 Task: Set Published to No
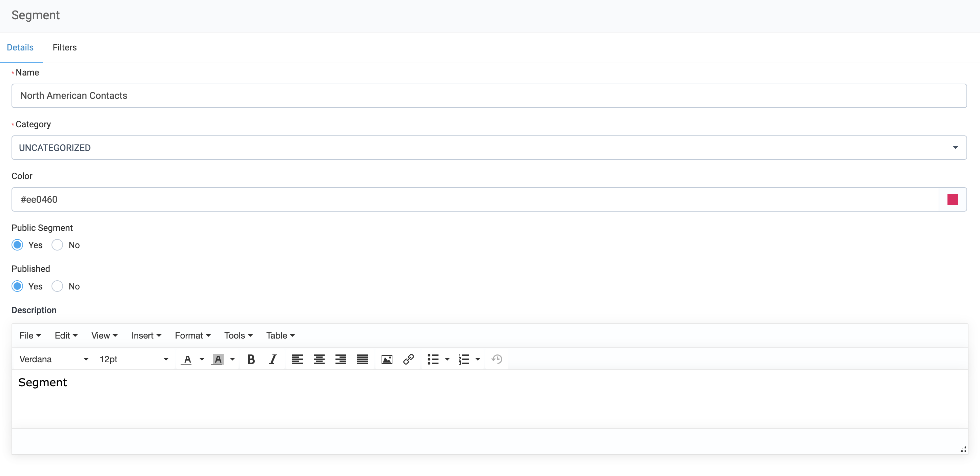click(57, 286)
